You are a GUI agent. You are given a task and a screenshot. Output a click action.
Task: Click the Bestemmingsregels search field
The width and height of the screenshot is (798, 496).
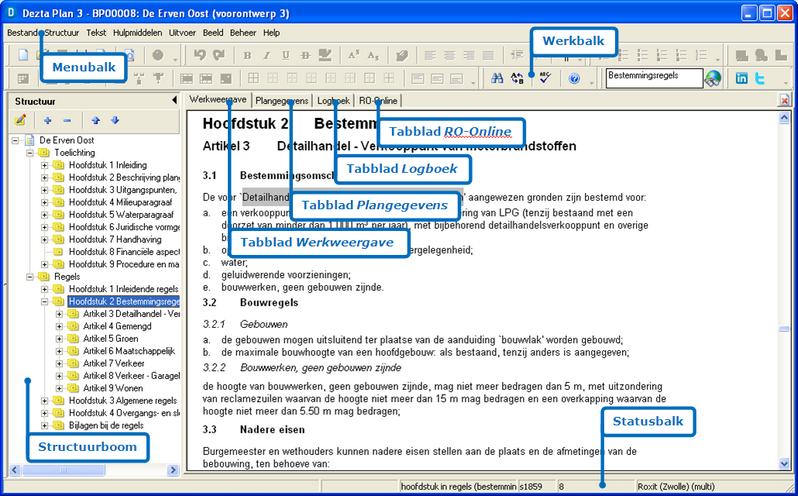pyautogui.click(x=654, y=78)
